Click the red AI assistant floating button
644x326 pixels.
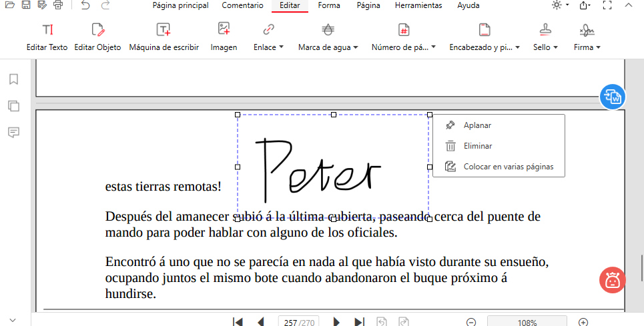coord(612,280)
